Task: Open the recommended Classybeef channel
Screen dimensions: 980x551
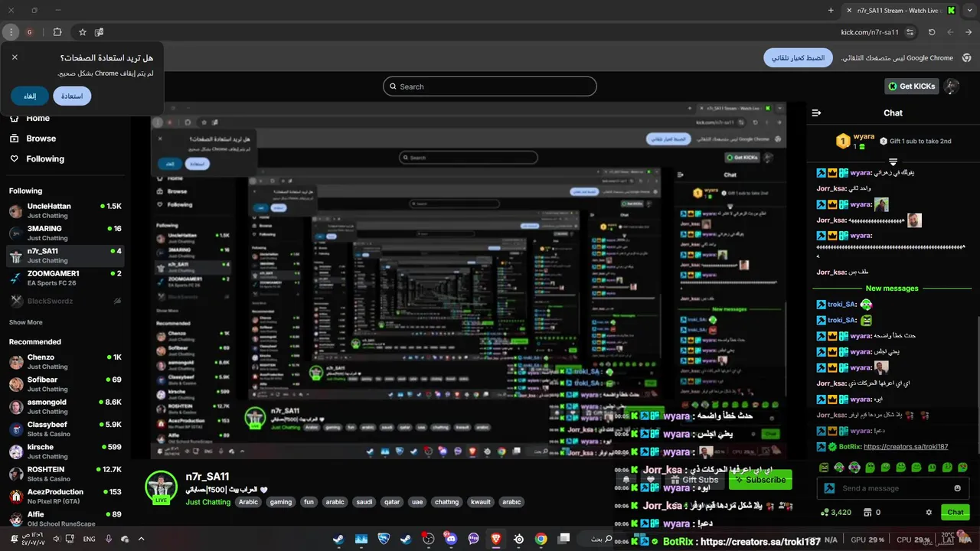Action: 65,429
